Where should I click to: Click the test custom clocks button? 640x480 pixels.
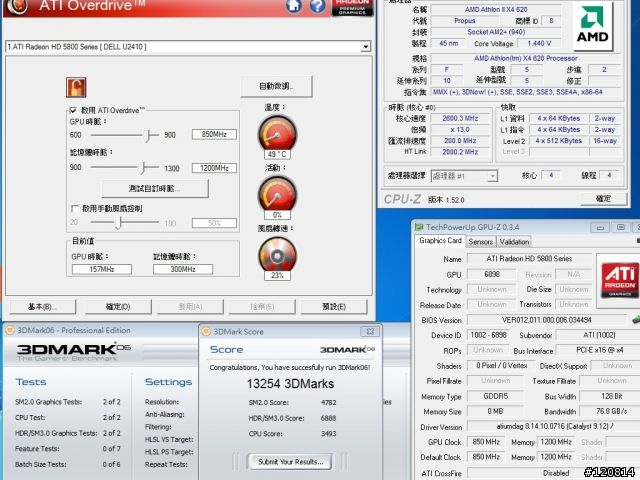(155, 189)
